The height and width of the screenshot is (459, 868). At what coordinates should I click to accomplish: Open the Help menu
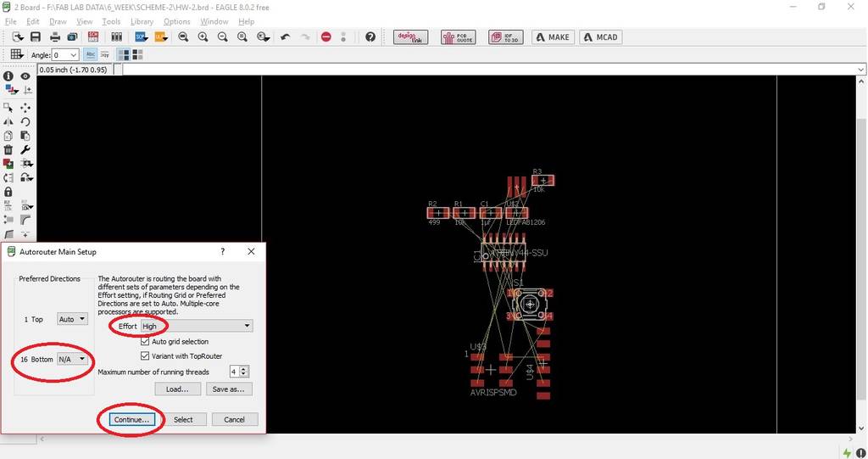pyautogui.click(x=247, y=21)
